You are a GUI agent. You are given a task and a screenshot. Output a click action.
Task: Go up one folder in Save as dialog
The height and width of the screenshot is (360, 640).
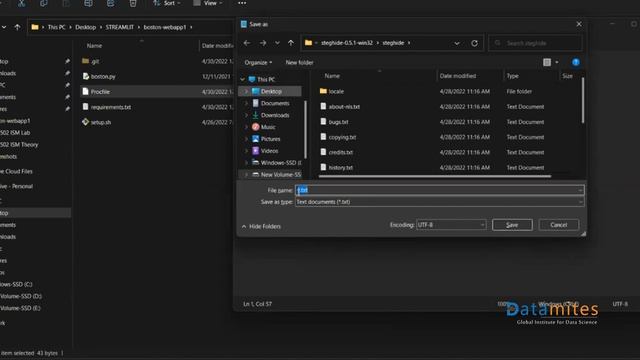(291, 43)
